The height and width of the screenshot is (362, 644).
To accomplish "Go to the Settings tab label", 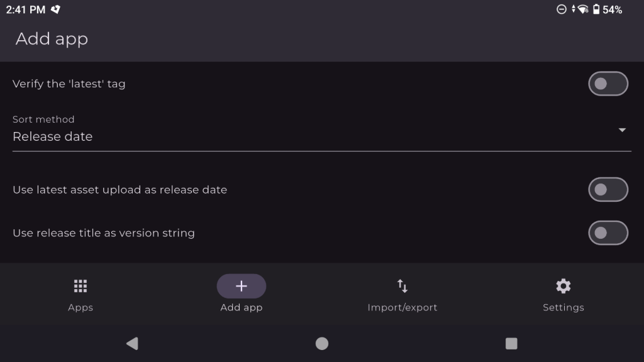I will click(x=563, y=307).
